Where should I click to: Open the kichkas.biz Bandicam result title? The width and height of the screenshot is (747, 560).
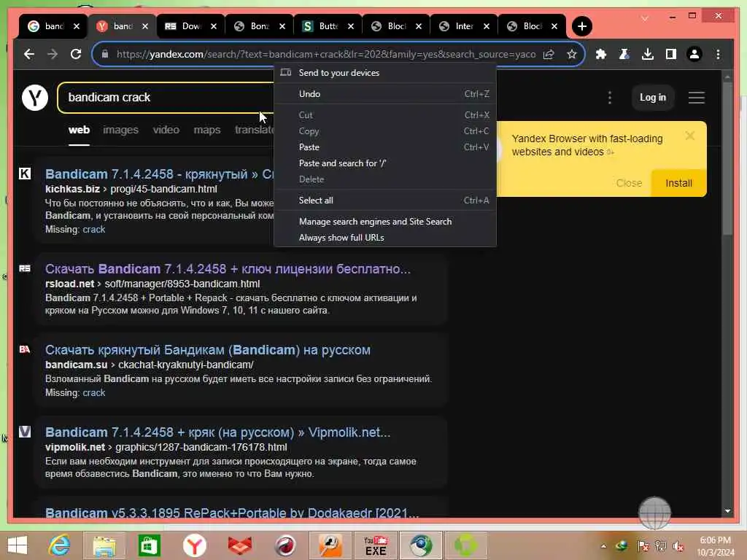pyautogui.click(x=159, y=174)
